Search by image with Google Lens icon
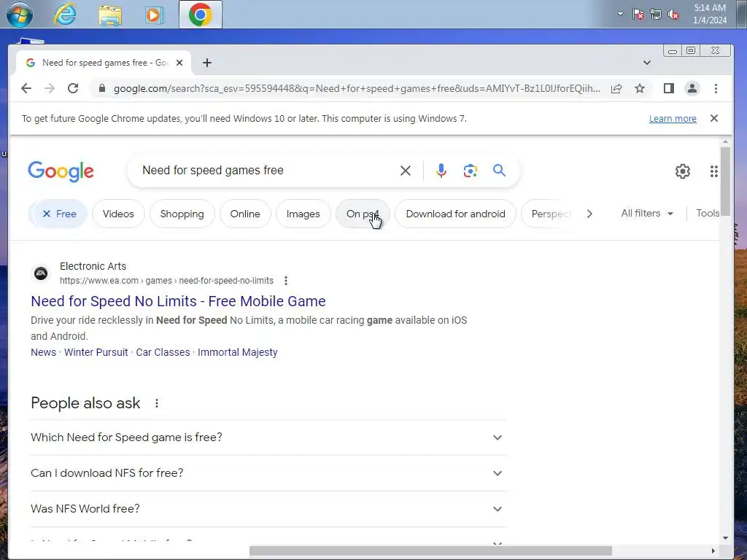 (471, 171)
